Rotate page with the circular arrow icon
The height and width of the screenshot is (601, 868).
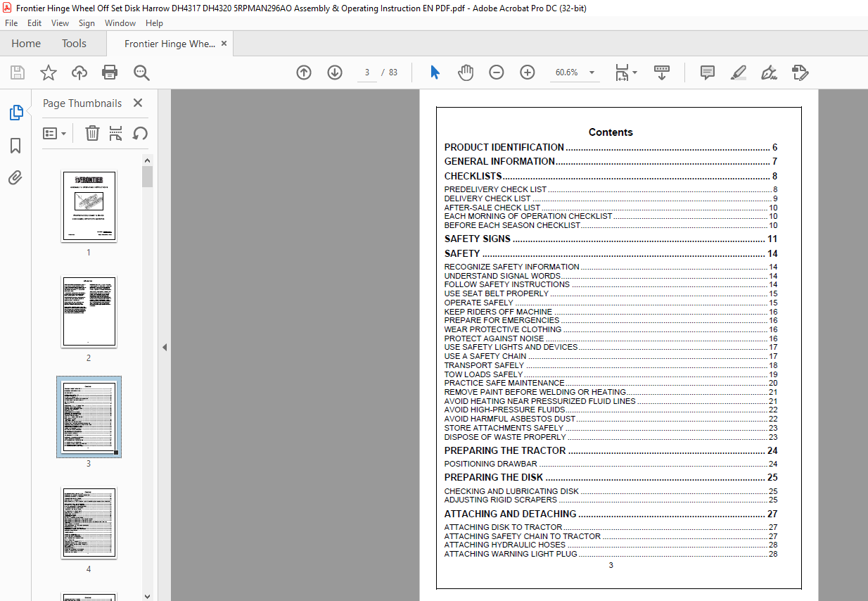140,133
